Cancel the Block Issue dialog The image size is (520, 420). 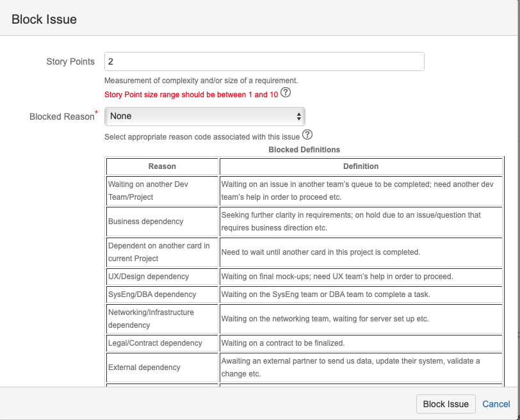click(x=496, y=404)
